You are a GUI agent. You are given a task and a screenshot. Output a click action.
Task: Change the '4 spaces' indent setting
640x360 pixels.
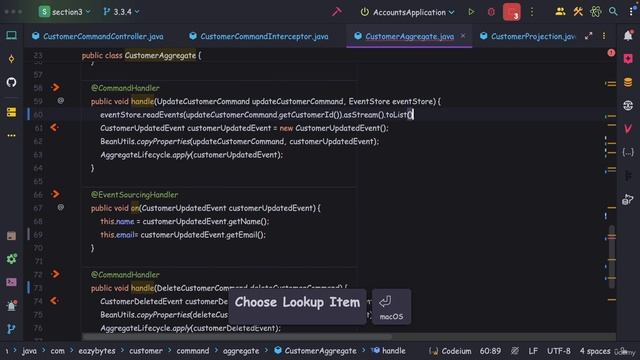[x=595, y=351]
